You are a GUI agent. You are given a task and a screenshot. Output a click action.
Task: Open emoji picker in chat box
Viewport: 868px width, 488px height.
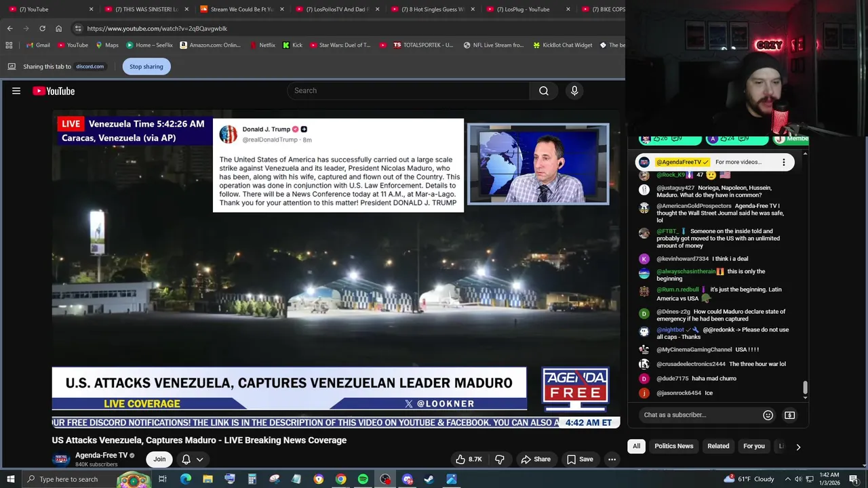point(768,415)
